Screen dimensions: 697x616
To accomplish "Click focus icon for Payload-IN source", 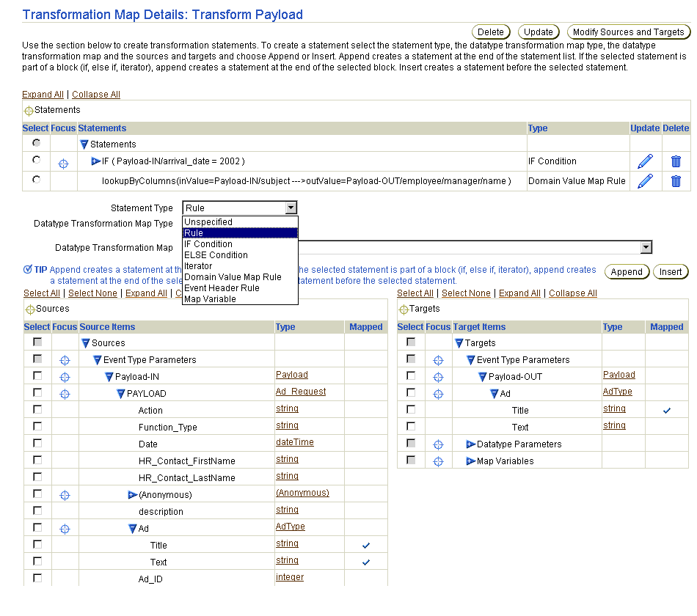I will coord(65,378).
